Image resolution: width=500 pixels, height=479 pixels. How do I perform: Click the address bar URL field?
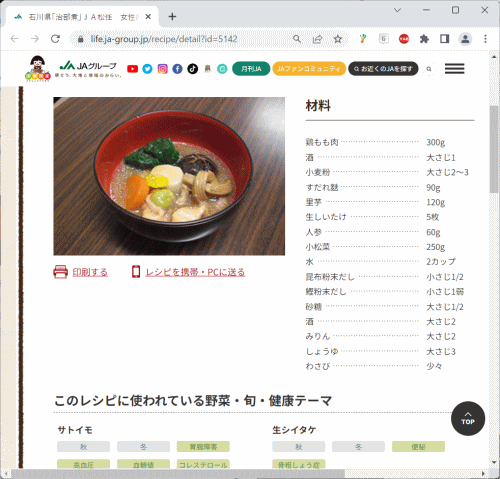coord(182,39)
